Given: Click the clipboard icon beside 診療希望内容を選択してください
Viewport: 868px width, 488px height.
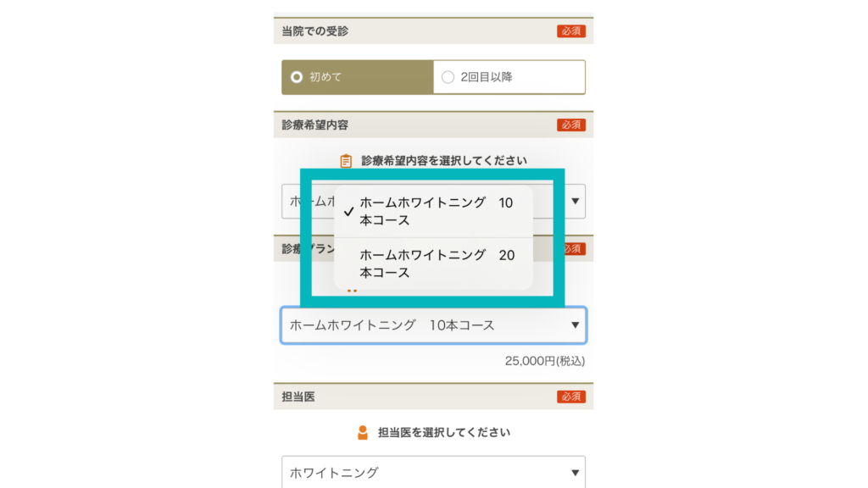Looking at the screenshot, I should (346, 160).
